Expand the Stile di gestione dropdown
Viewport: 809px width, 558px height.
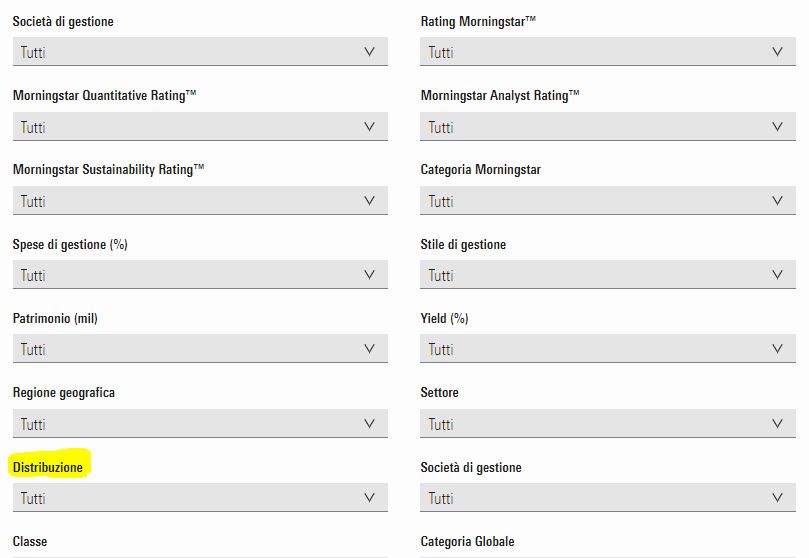tap(608, 275)
